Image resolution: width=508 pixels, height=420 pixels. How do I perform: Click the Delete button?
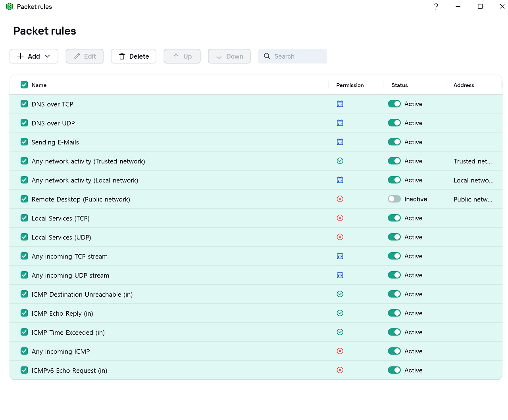click(x=133, y=56)
